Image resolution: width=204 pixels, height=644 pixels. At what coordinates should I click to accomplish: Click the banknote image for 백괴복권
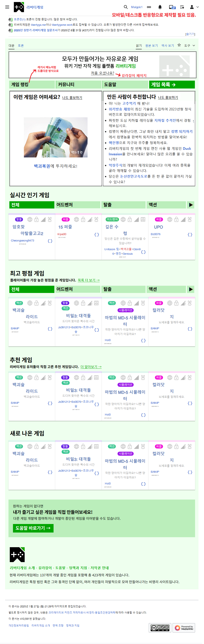55,137
